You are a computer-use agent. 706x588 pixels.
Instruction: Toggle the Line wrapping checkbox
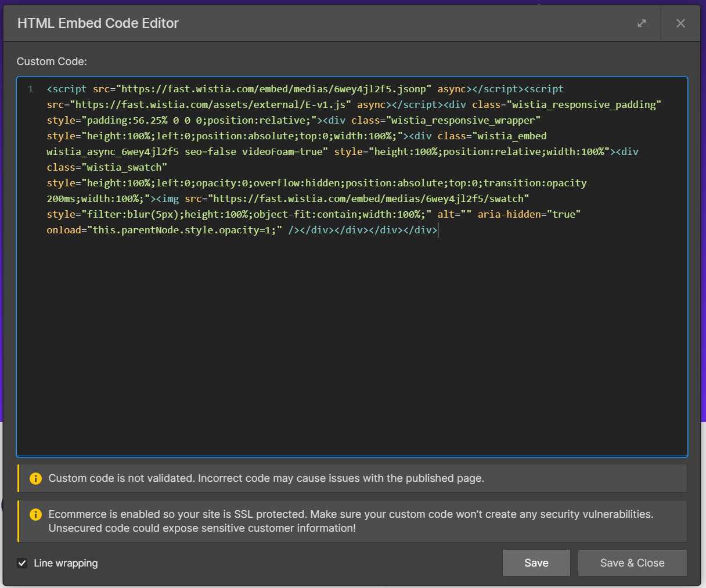(22, 563)
